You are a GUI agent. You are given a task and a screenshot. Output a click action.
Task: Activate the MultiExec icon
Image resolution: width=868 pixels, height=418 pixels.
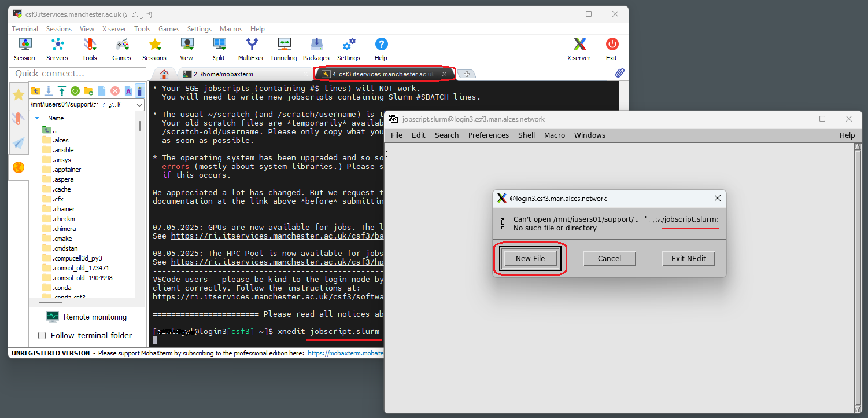[252, 49]
